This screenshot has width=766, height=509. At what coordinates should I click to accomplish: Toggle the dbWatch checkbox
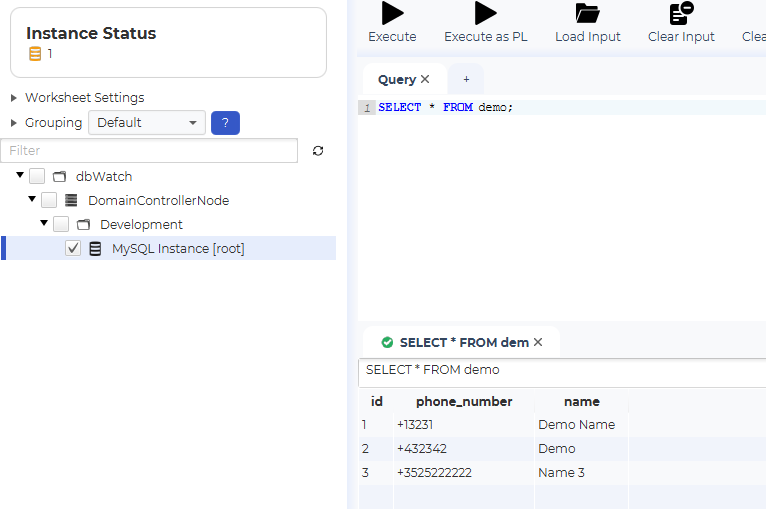point(37,176)
